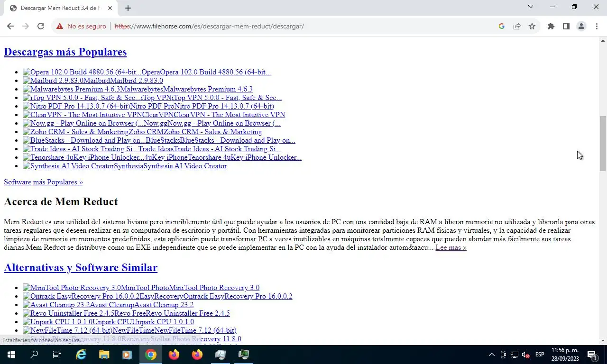Open the Opera 102.0 Build download link
The height and width of the screenshot is (364, 607).
[147, 72]
